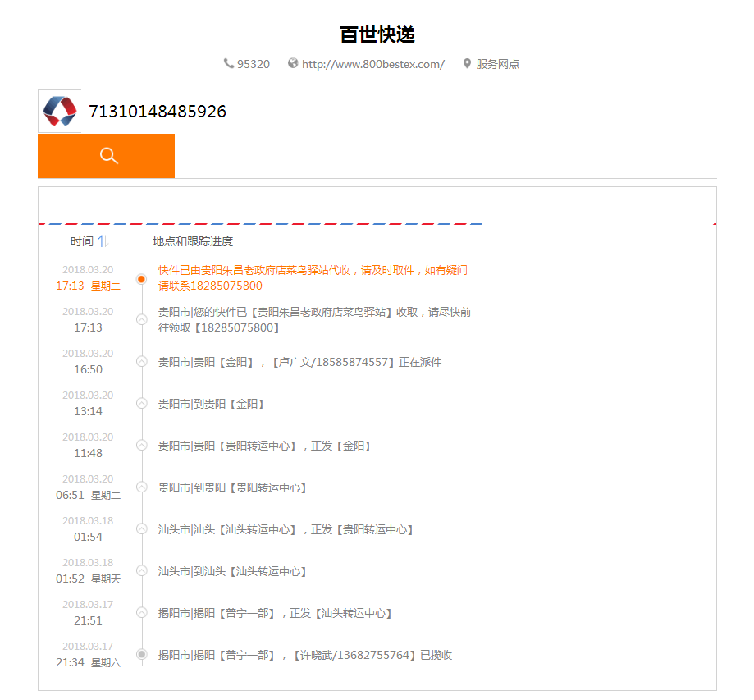Click timeline marker for the 01:54 entry
This screenshot has width=754, height=700.
click(x=141, y=528)
